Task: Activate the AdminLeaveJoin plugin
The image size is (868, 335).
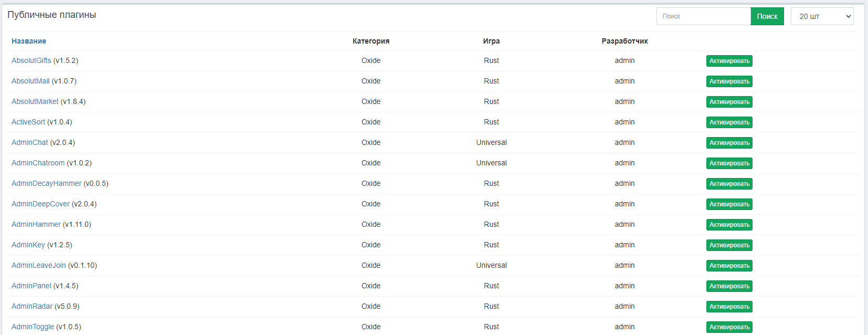Action: [x=729, y=266]
